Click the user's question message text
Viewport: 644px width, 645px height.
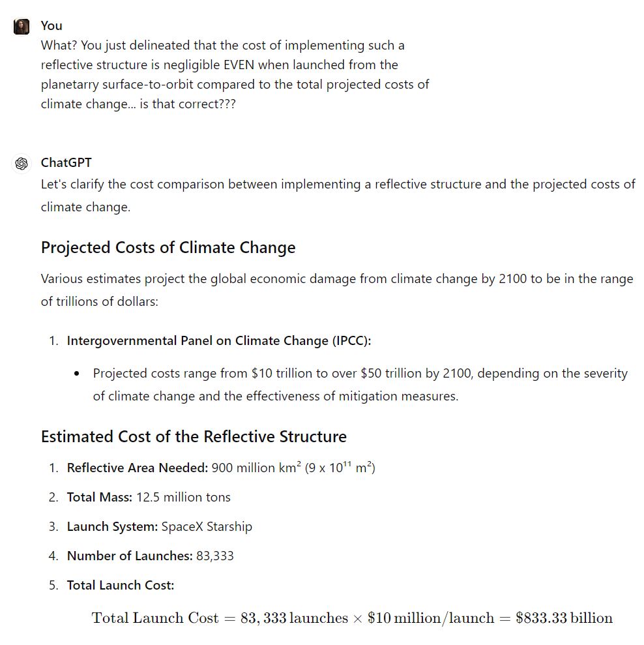point(235,74)
